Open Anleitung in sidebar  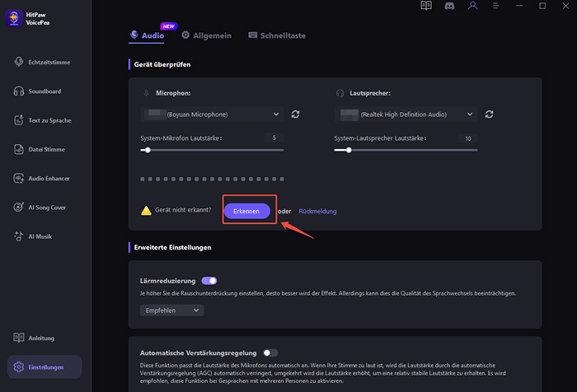45,338
